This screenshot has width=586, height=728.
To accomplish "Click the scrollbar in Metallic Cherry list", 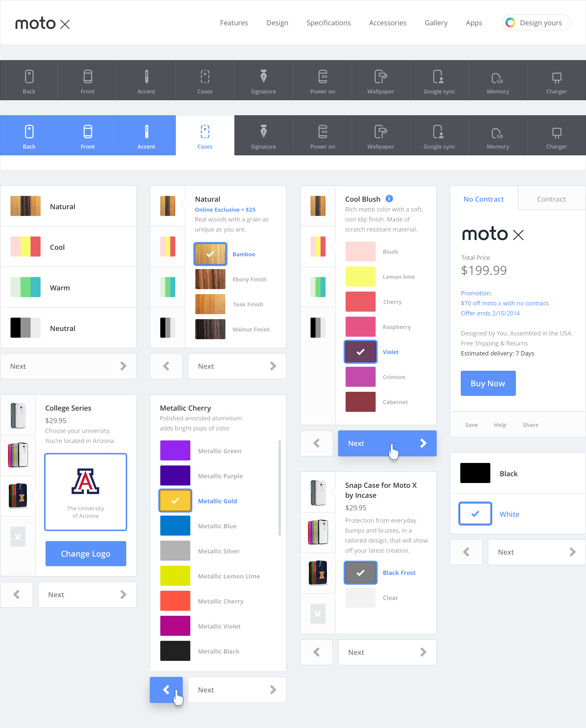I will click(279, 488).
